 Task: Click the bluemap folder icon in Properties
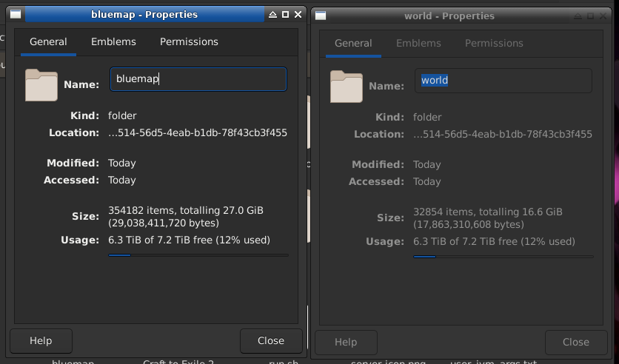41,85
